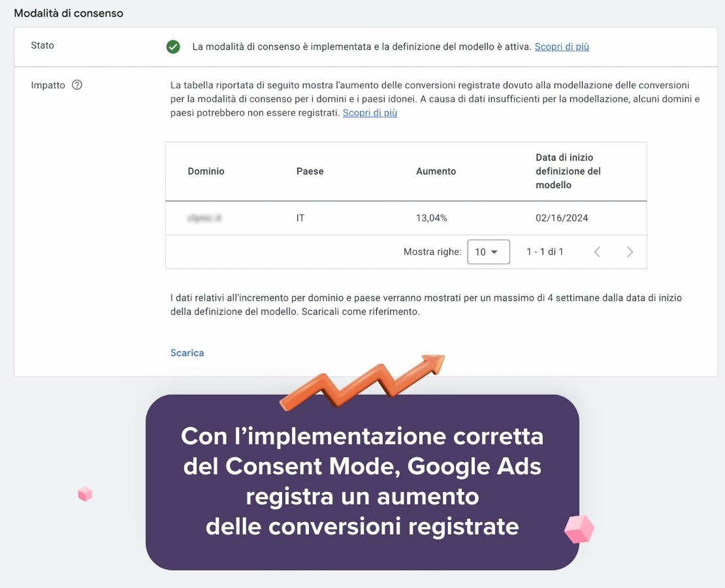Click the blurred domain cell in table
Viewport: 725px width, 588px height.
coord(204,218)
